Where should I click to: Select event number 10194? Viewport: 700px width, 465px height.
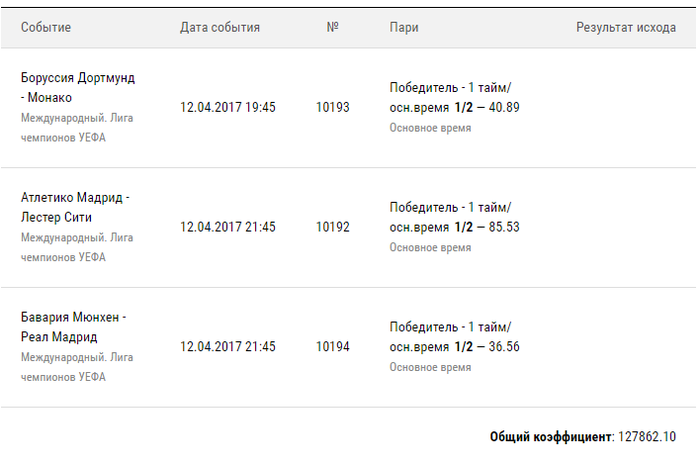coord(333,347)
